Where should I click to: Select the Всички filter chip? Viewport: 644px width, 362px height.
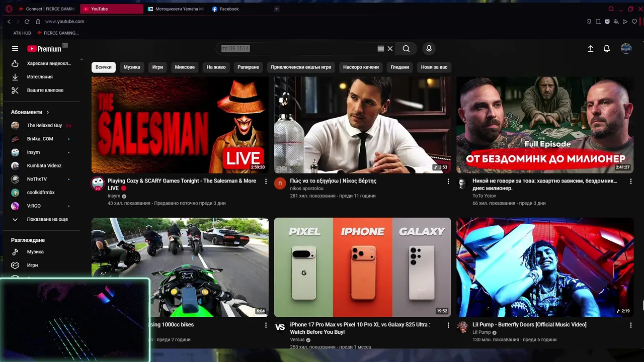(x=104, y=67)
